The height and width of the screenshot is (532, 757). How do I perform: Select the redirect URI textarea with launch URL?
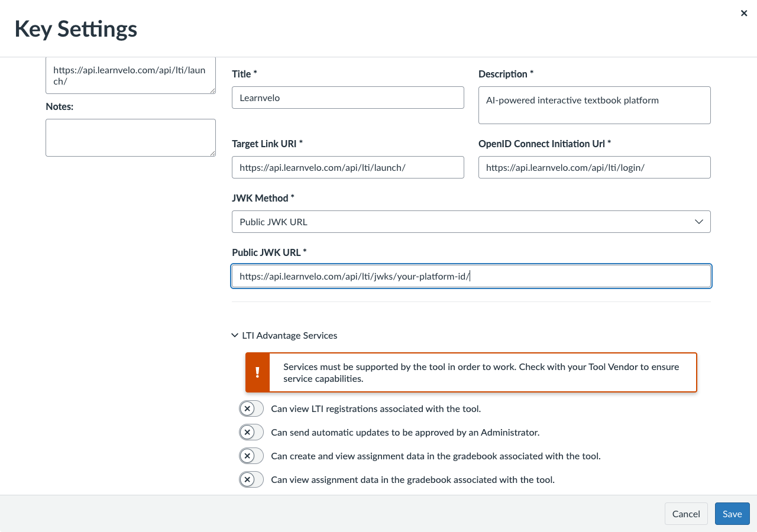(x=130, y=76)
